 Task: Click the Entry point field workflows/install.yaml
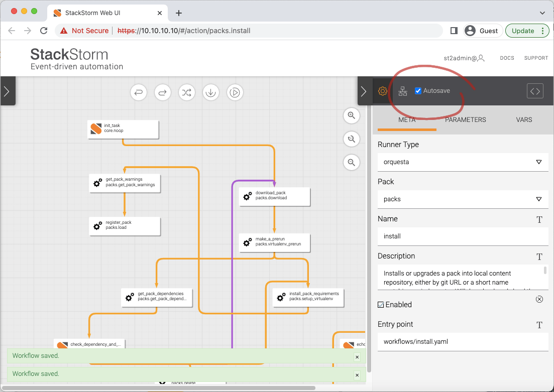[x=463, y=342]
